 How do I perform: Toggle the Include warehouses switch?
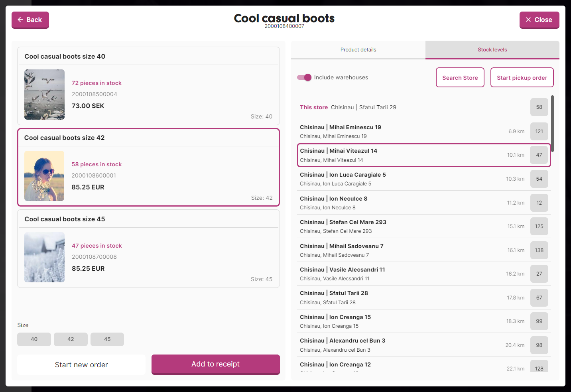(304, 77)
